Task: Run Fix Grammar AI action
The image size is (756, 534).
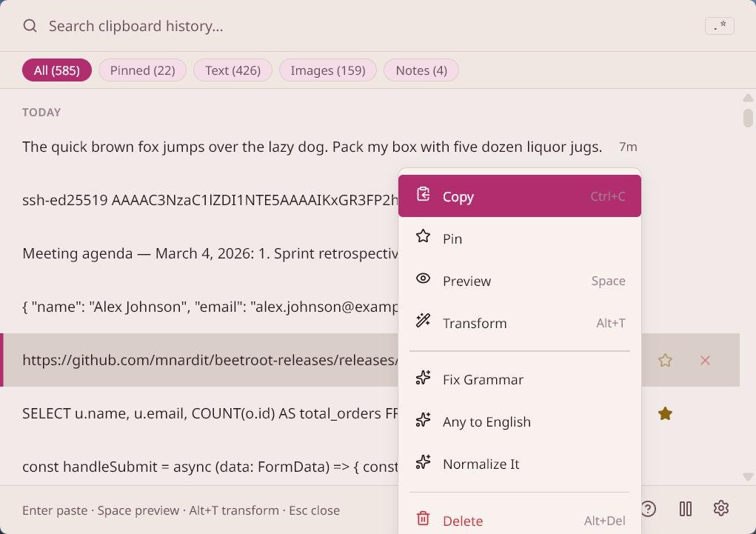Action: [x=483, y=379]
